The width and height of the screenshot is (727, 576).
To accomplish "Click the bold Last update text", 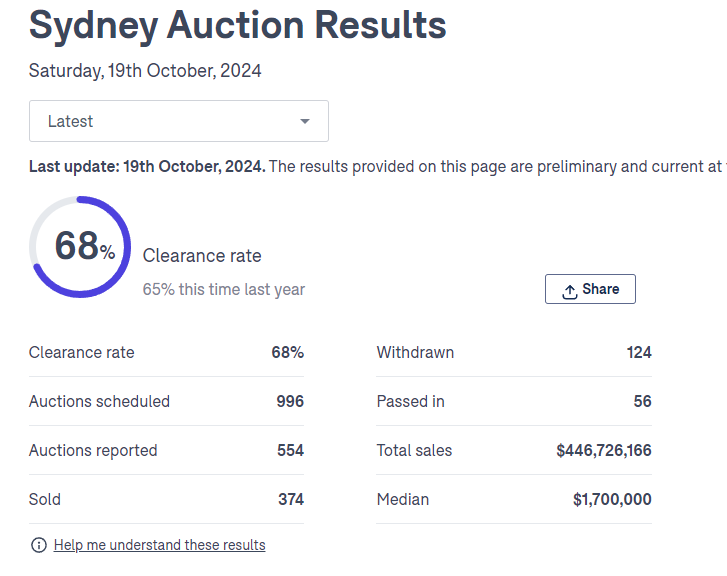I will coord(147,166).
